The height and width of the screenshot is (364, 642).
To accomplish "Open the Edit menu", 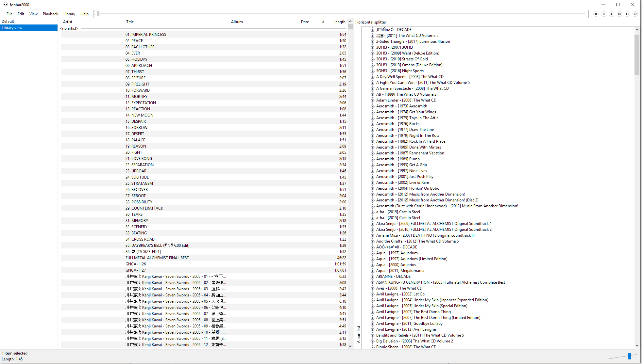I will tap(21, 14).
